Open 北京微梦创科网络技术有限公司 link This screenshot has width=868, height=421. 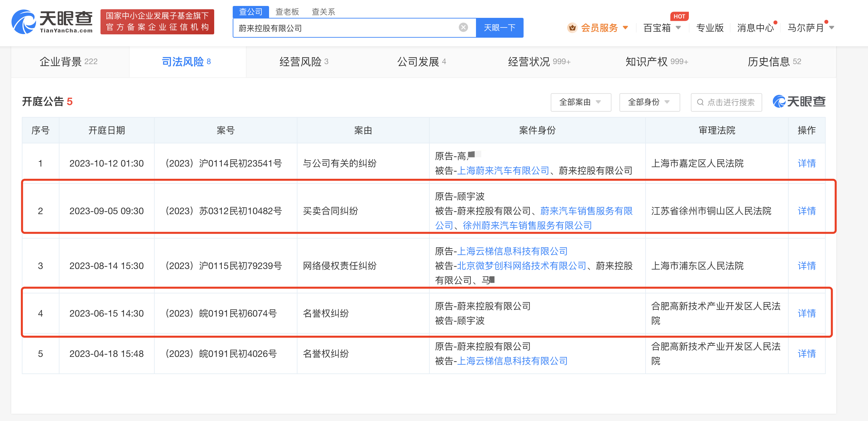click(522, 266)
